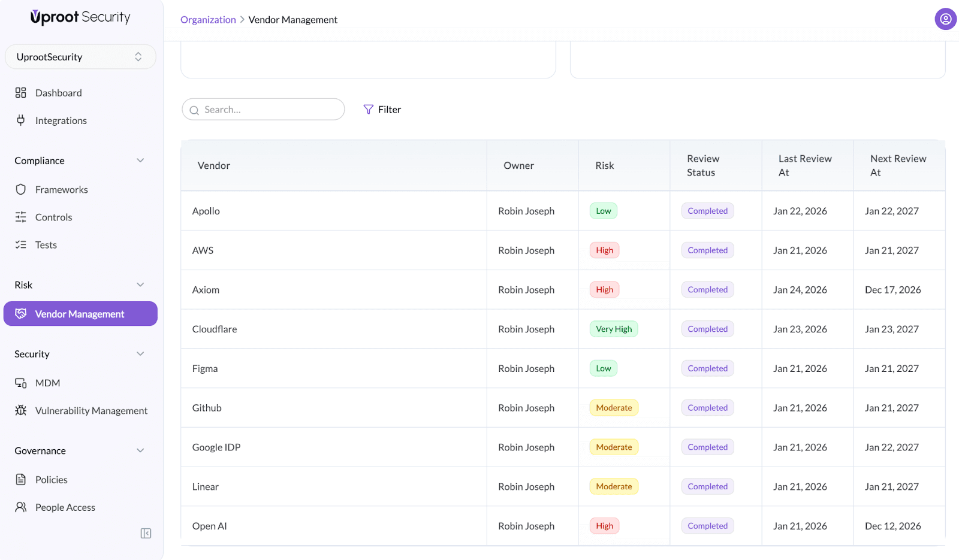Screen dimensions: 959x560
Task: Click the Dashboard grid icon
Action: tap(21, 93)
